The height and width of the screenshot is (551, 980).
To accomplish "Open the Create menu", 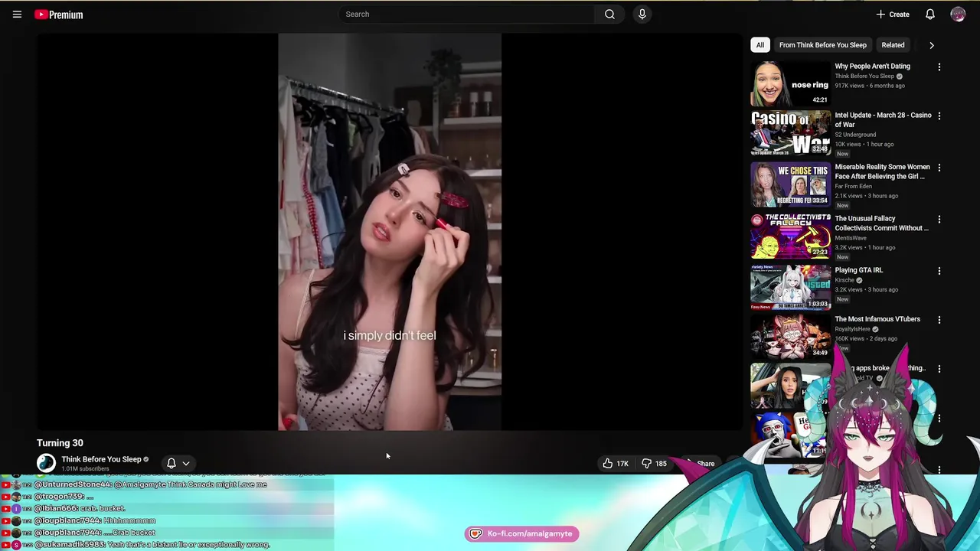I will tap(893, 15).
